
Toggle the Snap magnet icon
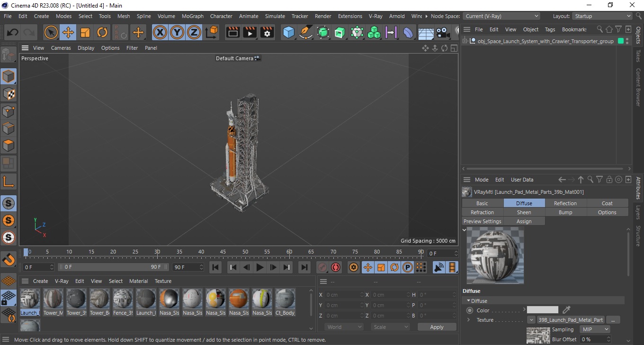point(9,259)
